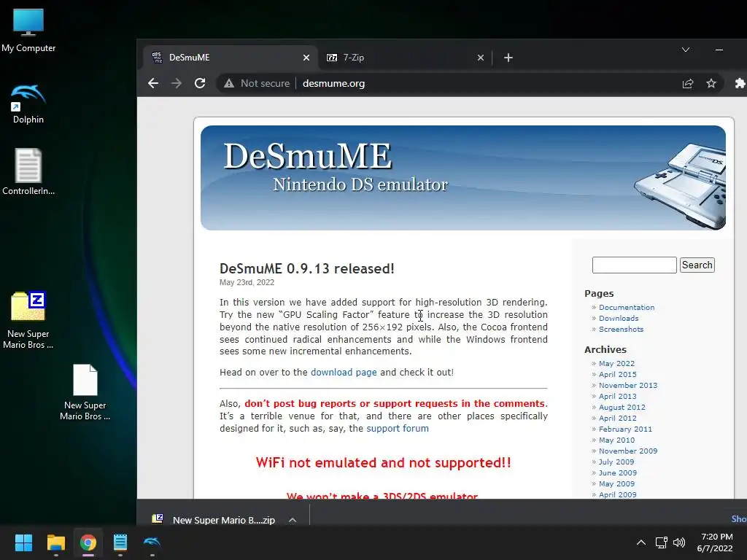
Task: Open Dolphin emulator from taskbar
Action: coord(152,542)
